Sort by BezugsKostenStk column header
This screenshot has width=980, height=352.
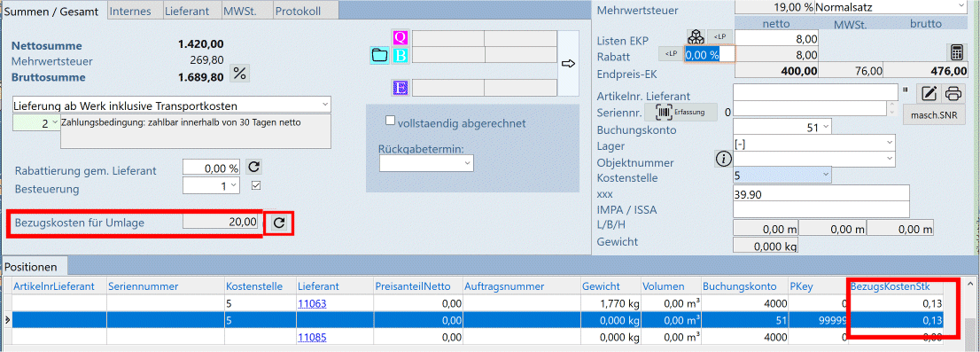click(895, 286)
